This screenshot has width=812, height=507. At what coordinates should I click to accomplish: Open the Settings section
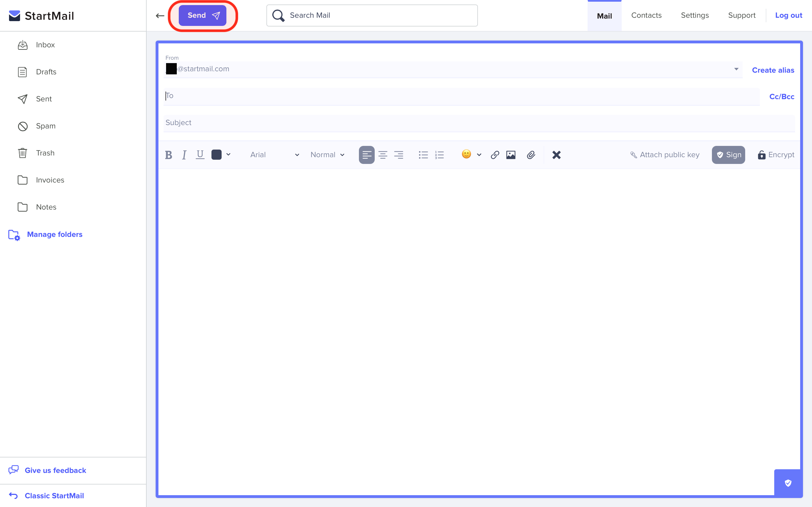(x=694, y=15)
